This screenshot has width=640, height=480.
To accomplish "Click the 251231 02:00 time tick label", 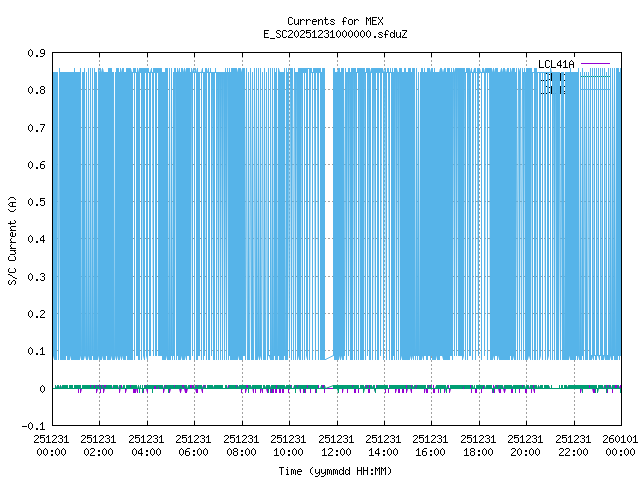I will tap(99, 445).
